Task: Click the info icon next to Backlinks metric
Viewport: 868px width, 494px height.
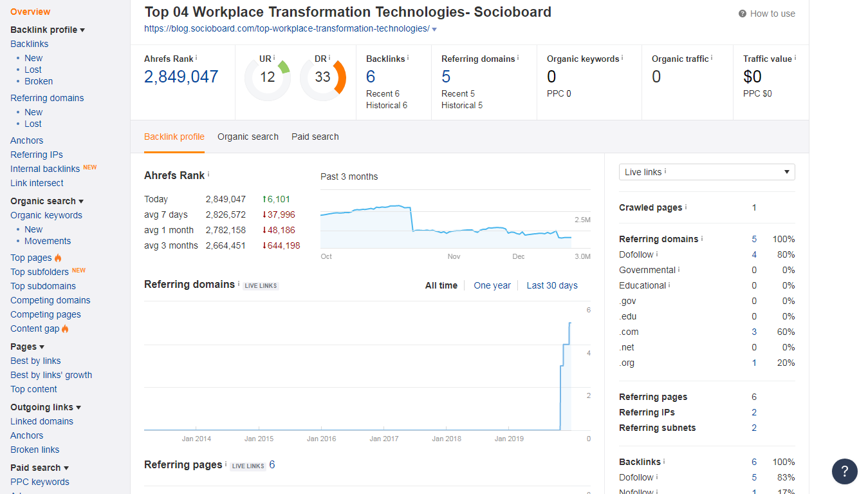Action: 408,58
